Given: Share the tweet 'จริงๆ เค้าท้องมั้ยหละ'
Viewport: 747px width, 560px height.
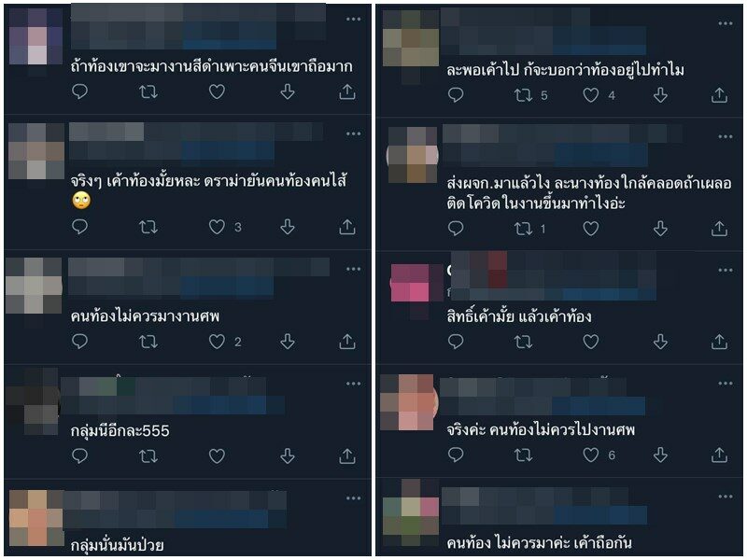Looking at the screenshot, I should click(347, 227).
